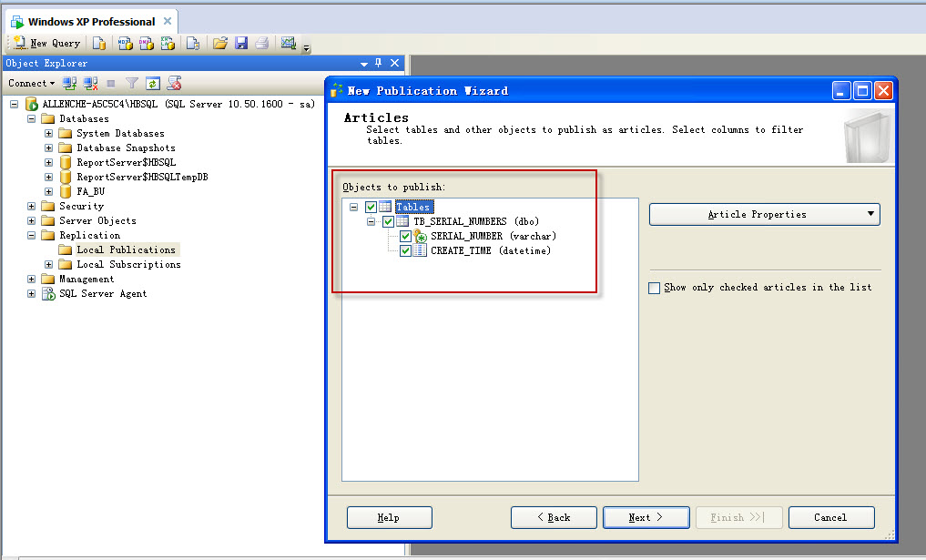Close the Windows XP Professional tab

point(168,21)
